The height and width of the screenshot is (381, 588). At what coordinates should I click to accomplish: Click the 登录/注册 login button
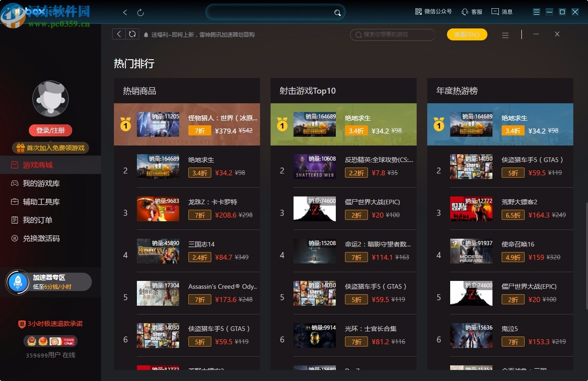pyautogui.click(x=51, y=130)
